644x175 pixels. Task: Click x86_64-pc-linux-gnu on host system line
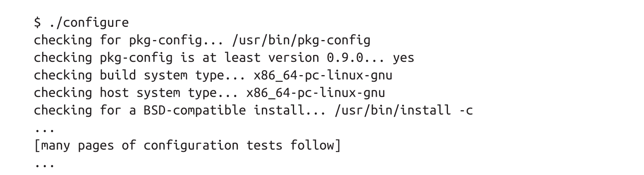pyautogui.click(x=316, y=93)
